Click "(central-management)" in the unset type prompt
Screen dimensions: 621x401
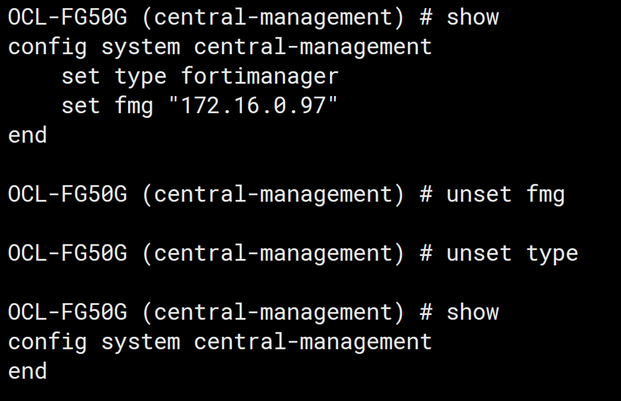tap(273, 253)
